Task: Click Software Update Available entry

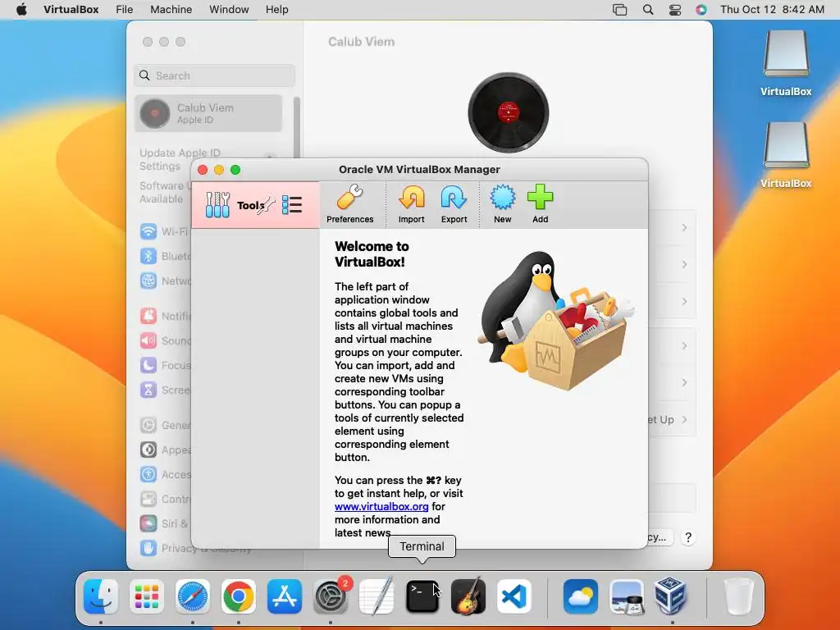Action: [x=164, y=192]
